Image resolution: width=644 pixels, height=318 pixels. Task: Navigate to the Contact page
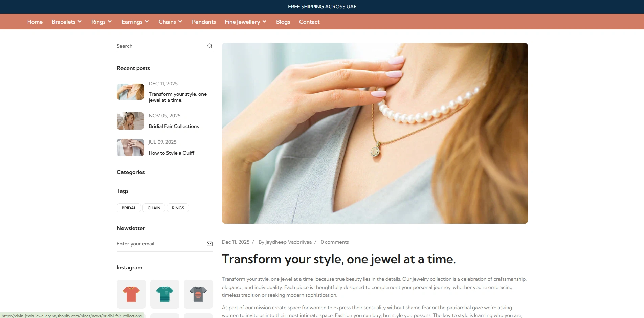tap(309, 22)
